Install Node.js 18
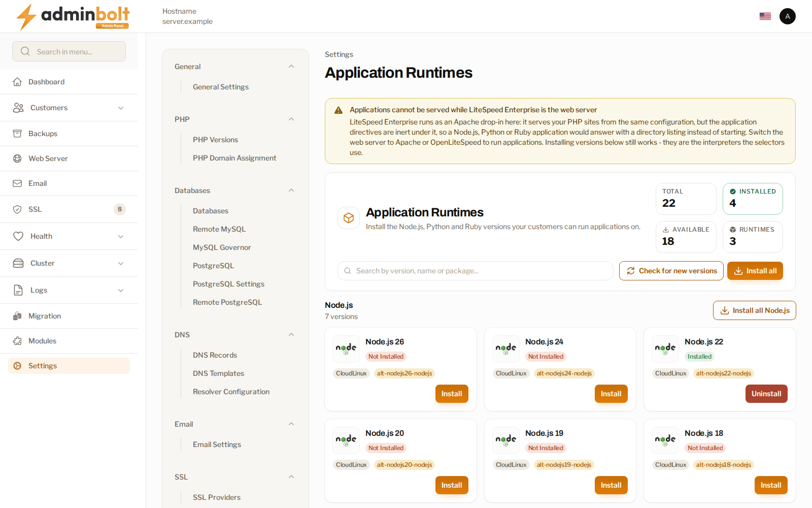This screenshot has height=508, width=812. click(771, 485)
